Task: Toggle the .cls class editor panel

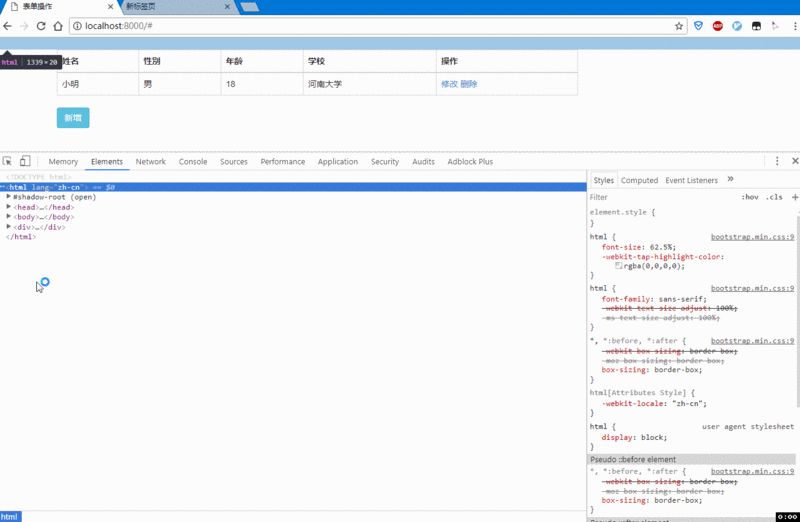Action: 774,197
